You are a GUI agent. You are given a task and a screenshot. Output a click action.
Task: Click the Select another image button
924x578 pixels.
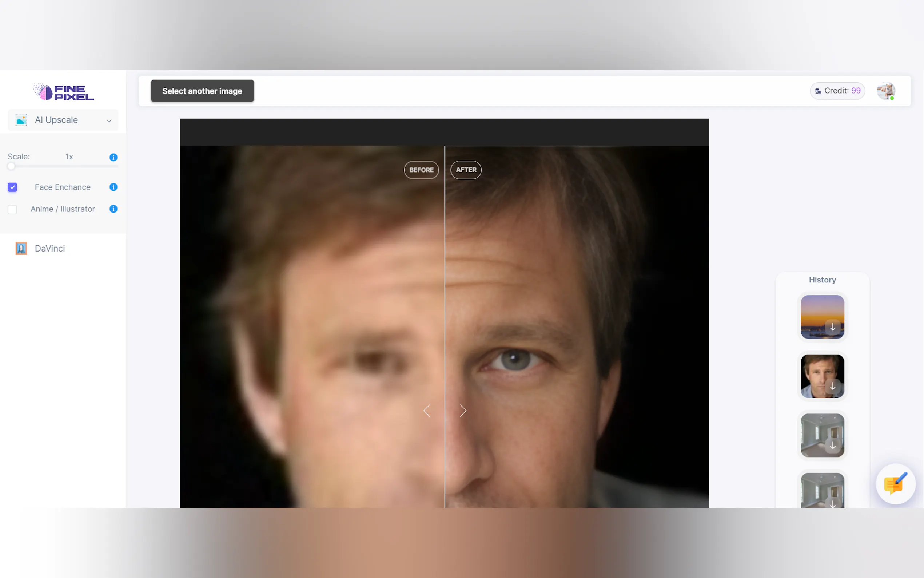(202, 91)
